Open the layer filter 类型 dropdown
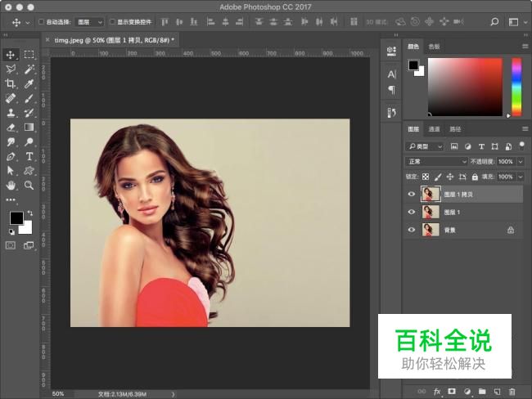 425,146
